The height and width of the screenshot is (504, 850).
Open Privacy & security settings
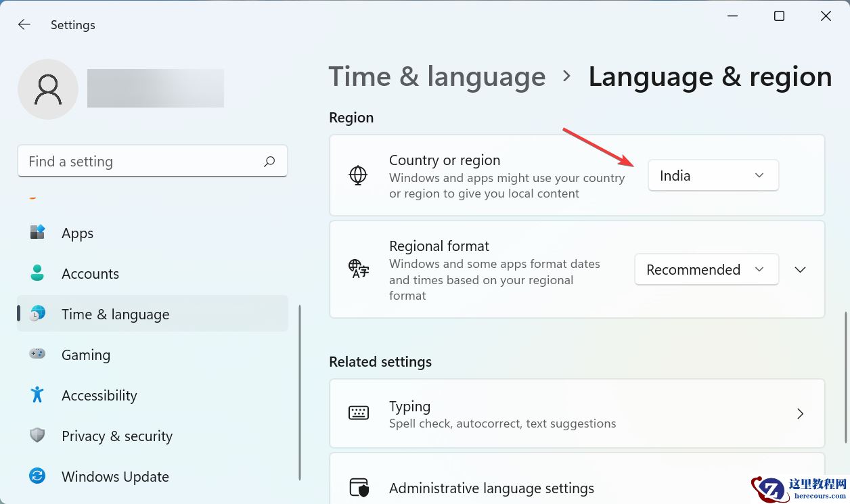click(152, 436)
